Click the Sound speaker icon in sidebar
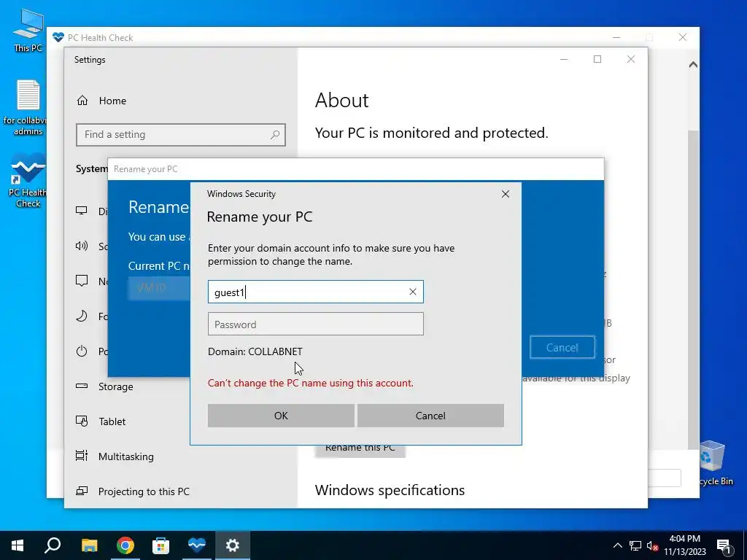Image resolution: width=747 pixels, height=560 pixels. (x=82, y=246)
